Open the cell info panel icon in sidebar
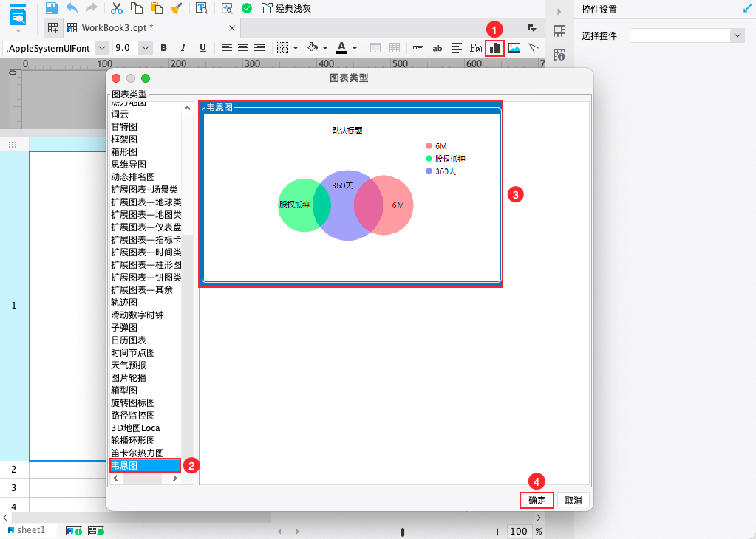This screenshot has width=756, height=539. click(x=559, y=55)
